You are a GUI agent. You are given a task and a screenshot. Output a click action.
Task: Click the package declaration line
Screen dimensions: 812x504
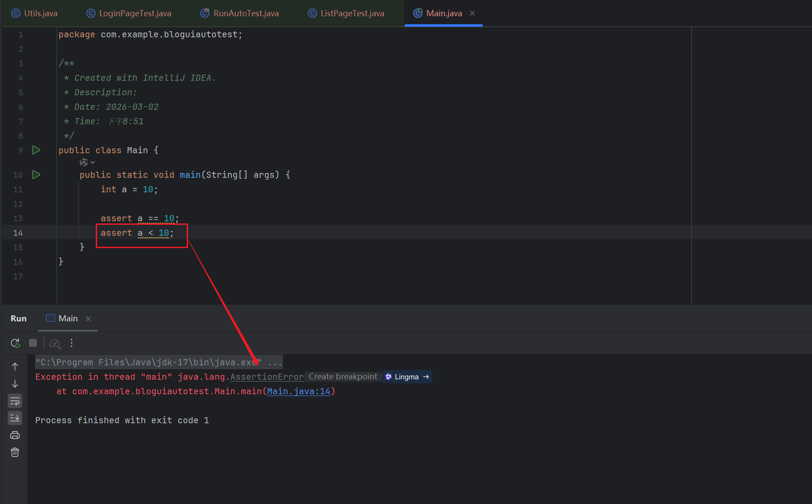[x=150, y=34]
